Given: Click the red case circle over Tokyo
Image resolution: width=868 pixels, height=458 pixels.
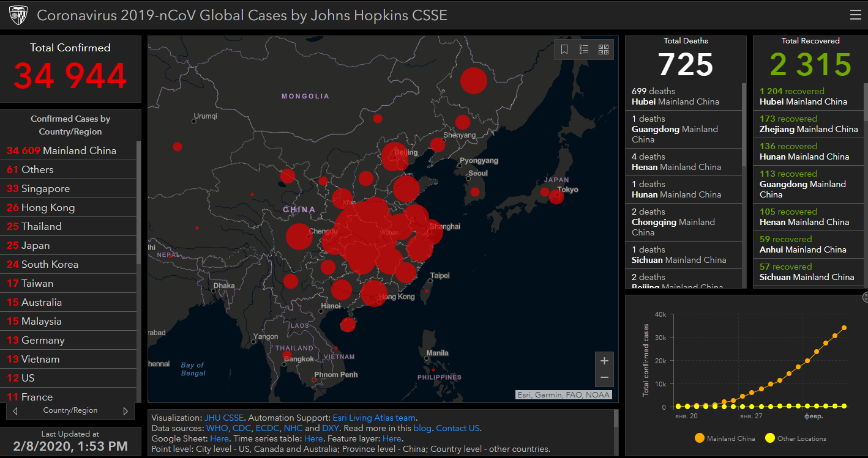Looking at the screenshot, I should coord(556,196).
